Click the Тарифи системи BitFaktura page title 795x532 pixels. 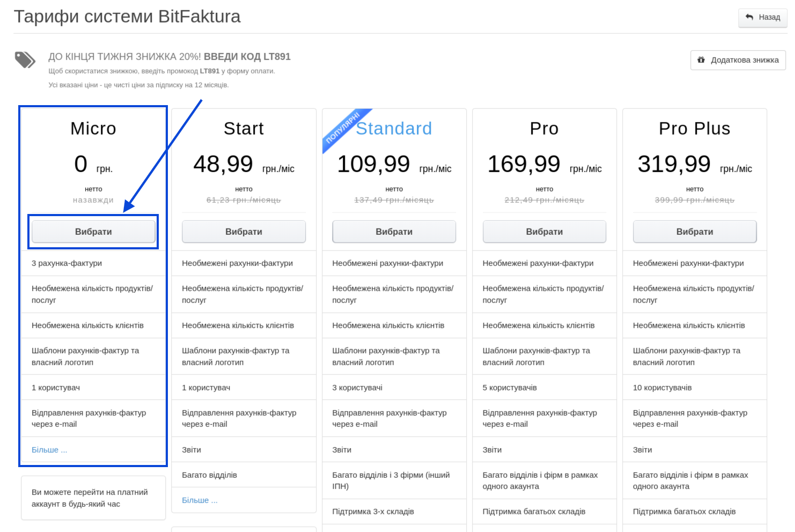(x=127, y=17)
